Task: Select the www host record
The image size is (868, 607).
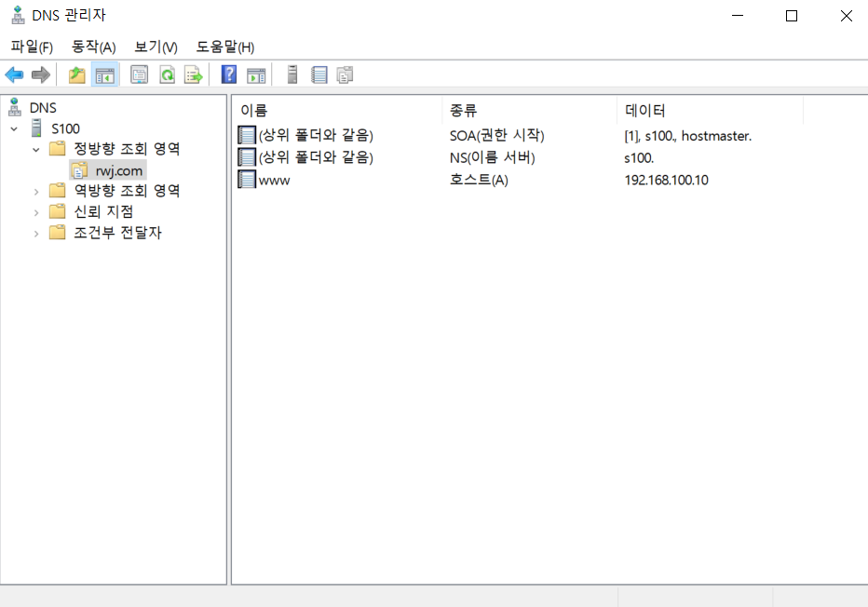Action: (274, 180)
